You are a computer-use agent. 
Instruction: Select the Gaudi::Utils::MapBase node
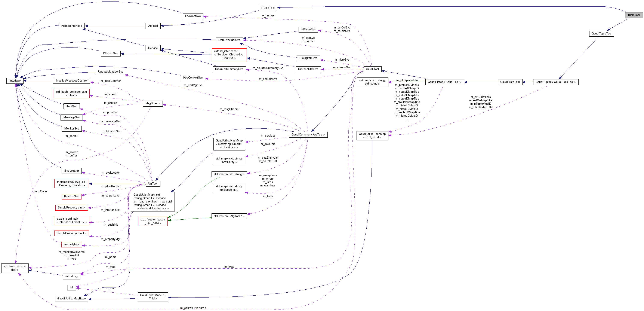[x=71, y=299]
